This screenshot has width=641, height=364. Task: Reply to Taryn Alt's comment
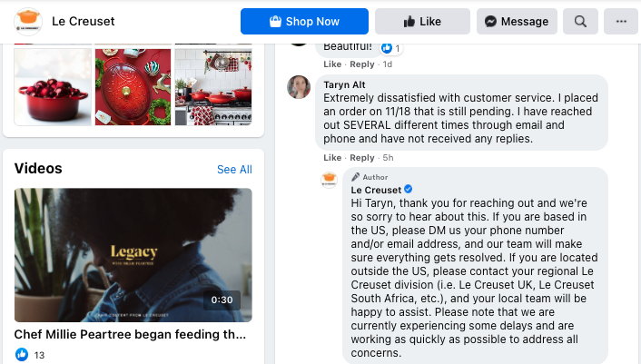coord(361,158)
